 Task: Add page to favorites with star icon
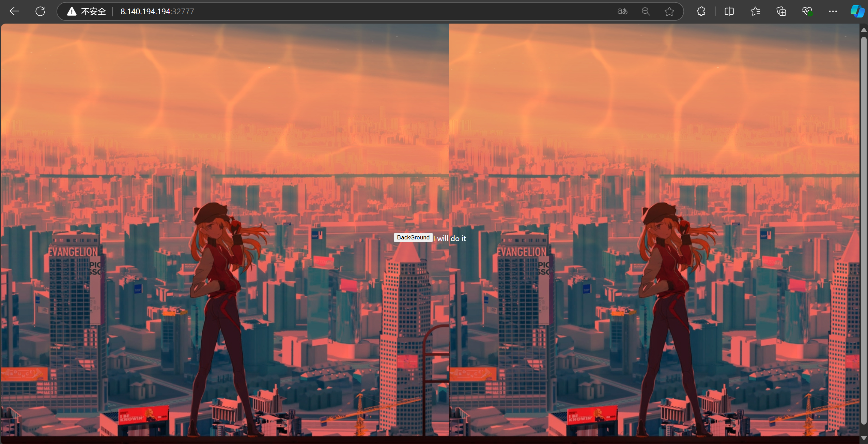tap(669, 12)
